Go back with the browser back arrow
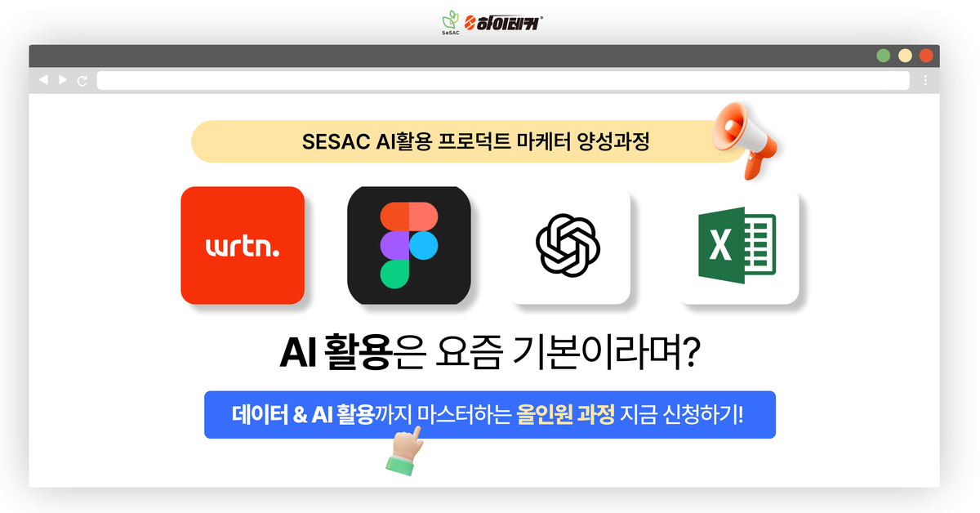Viewport: 980px width, 513px height. tap(43, 80)
